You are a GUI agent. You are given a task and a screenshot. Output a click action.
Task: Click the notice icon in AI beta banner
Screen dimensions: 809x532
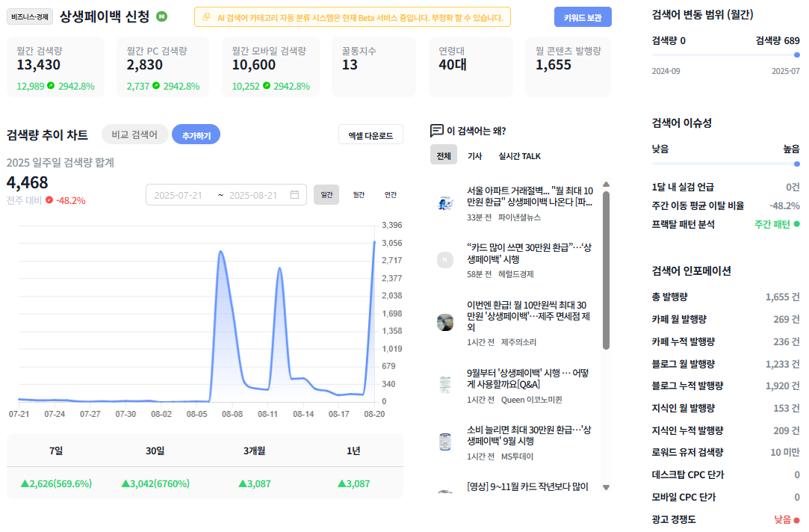pyautogui.click(x=206, y=17)
